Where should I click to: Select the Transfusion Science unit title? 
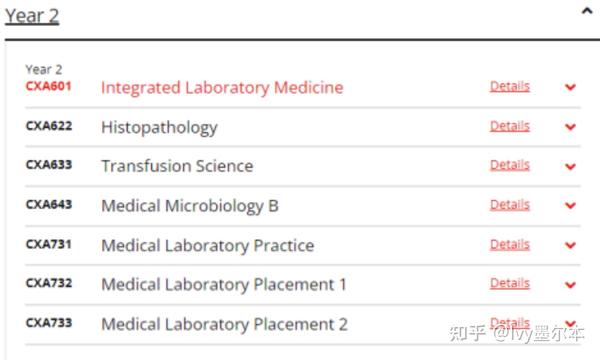(177, 166)
